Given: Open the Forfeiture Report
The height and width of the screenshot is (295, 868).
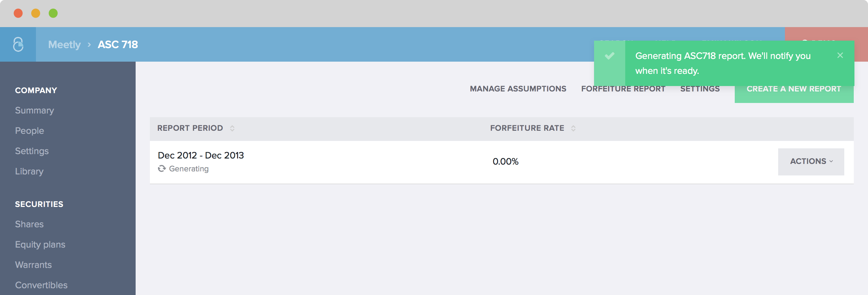Looking at the screenshot, I should coord(623,89).
